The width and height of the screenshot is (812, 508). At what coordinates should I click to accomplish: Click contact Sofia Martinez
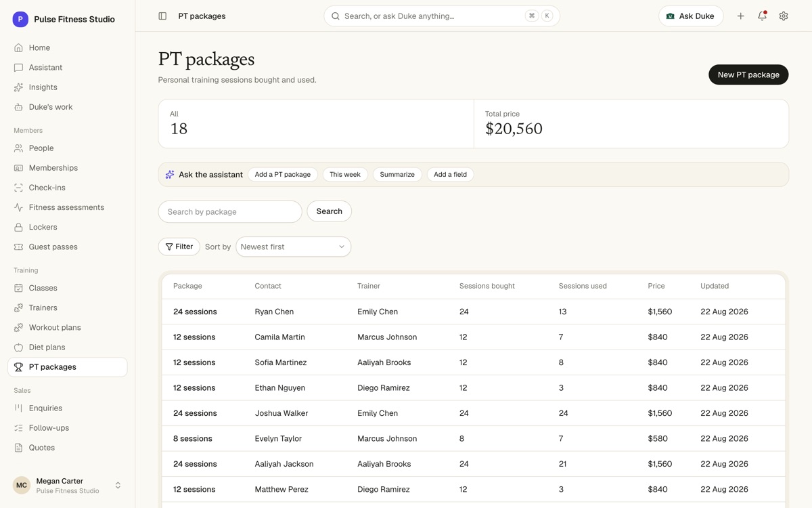click(x=281, y=362)
